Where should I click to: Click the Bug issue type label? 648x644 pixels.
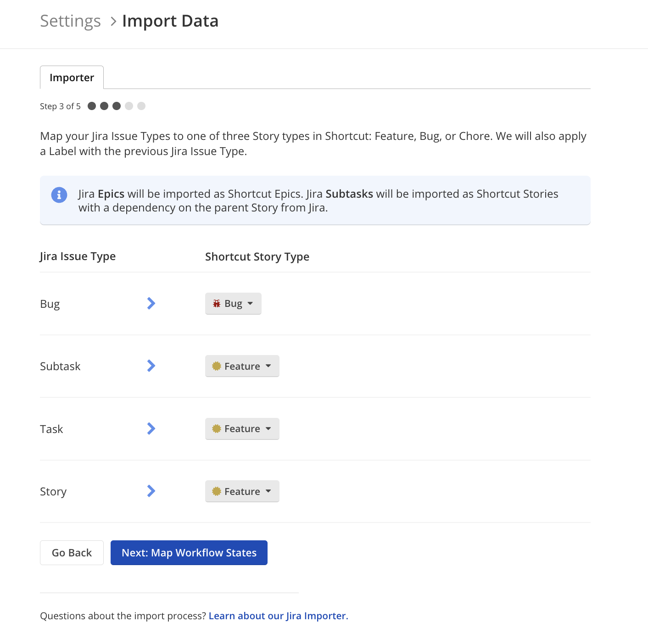point(50,304)
